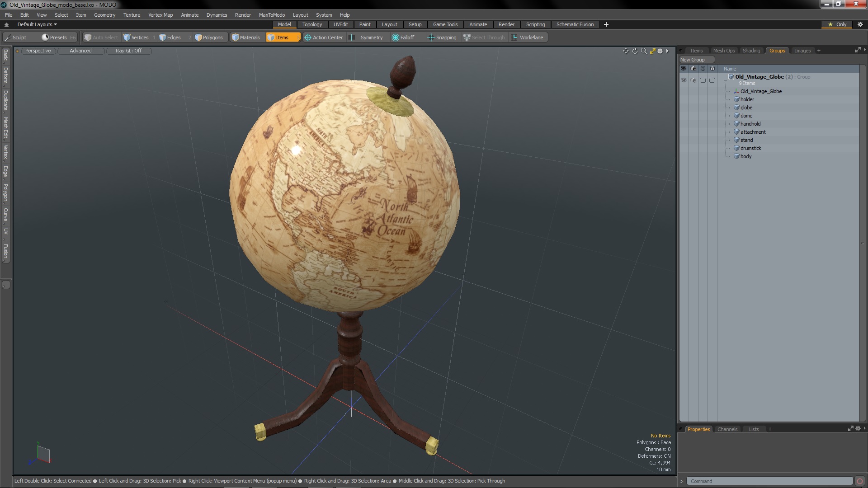868x488 pixels.
Task: Click the UVEdit tab
Action: click(x=341, y=24)
